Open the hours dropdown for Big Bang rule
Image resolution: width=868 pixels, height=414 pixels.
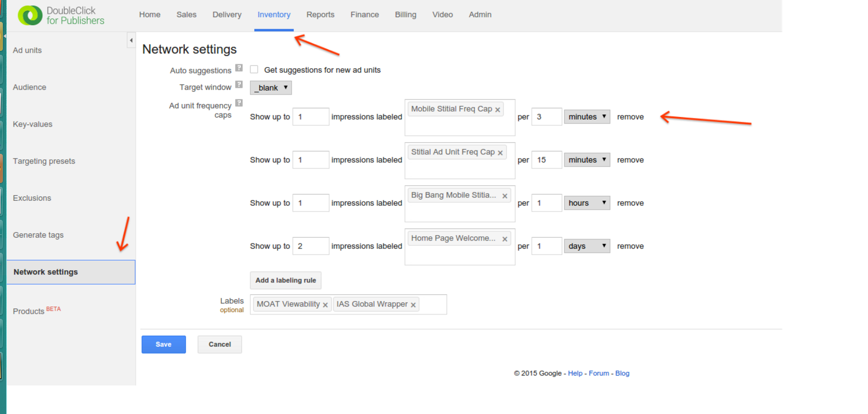pos(587,203)
